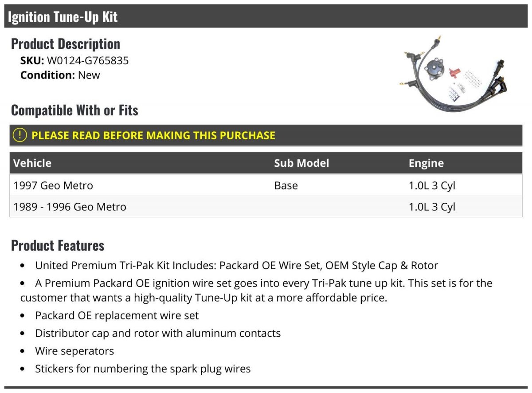Click the SKU number W0124-G765835
The height and width of the screenshot is (393, 532).
click(x=88, y=60)
